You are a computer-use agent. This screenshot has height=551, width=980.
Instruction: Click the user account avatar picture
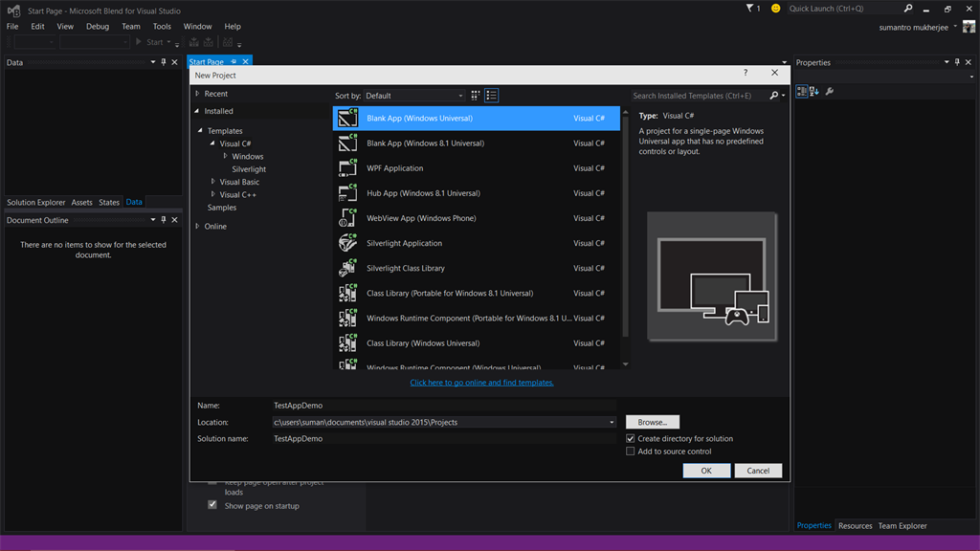[969, 27]
